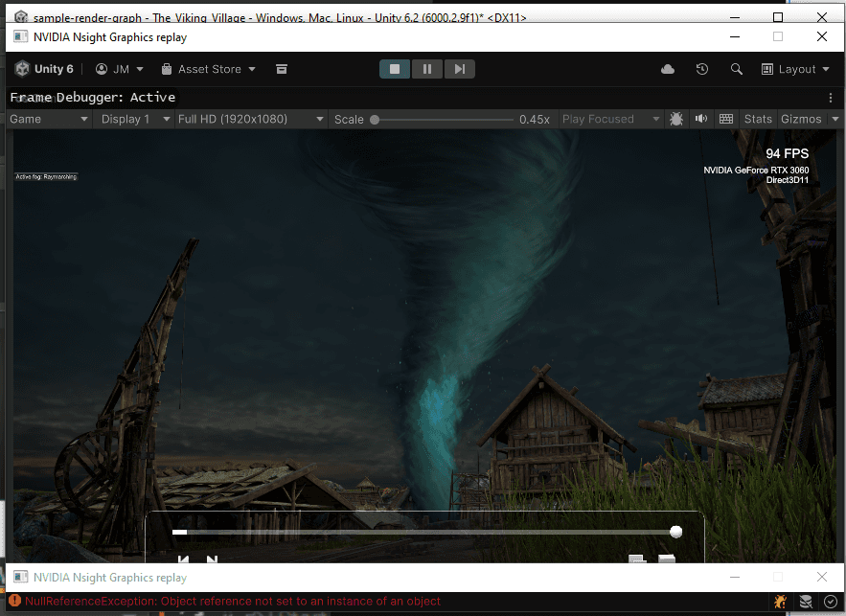
Task: Close the top Nsight Graphics replay window
Action: (x=822, y=36)
